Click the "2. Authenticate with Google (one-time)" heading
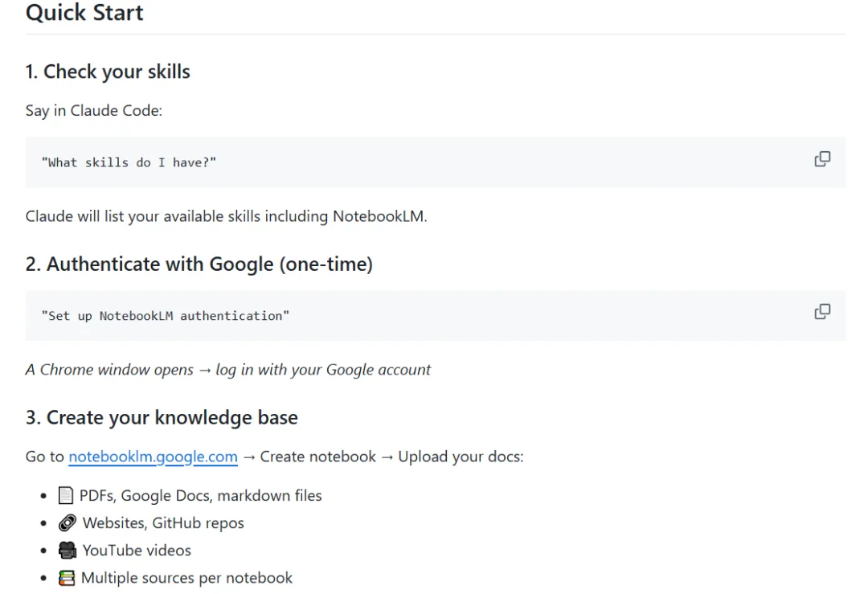This screenshot has width=868, height=594. [x=199, y=264]
